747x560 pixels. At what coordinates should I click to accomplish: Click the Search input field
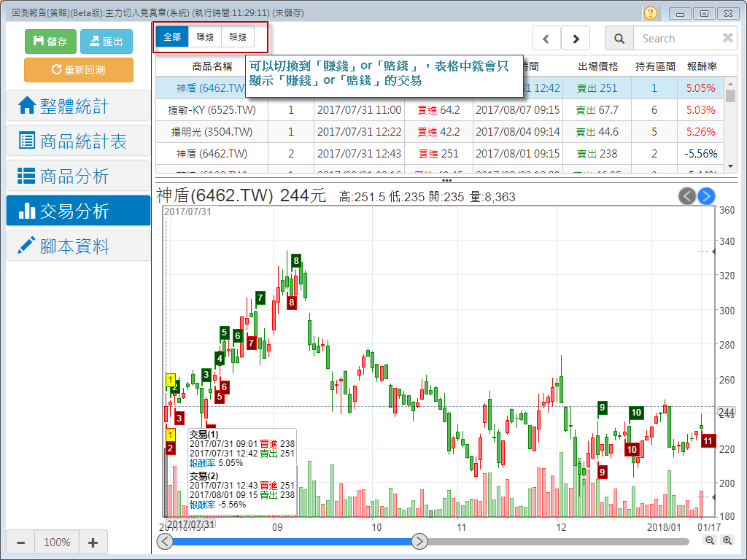675,39
